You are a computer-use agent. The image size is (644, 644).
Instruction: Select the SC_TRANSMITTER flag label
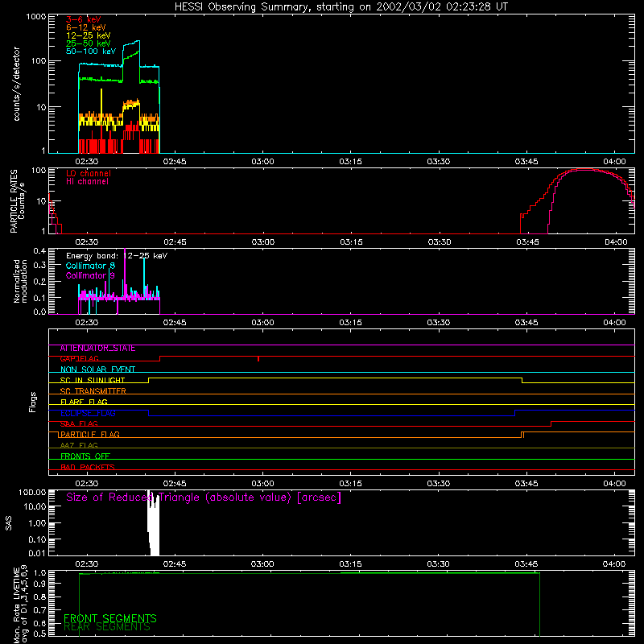pyautogui.click(x=93, y=391)
